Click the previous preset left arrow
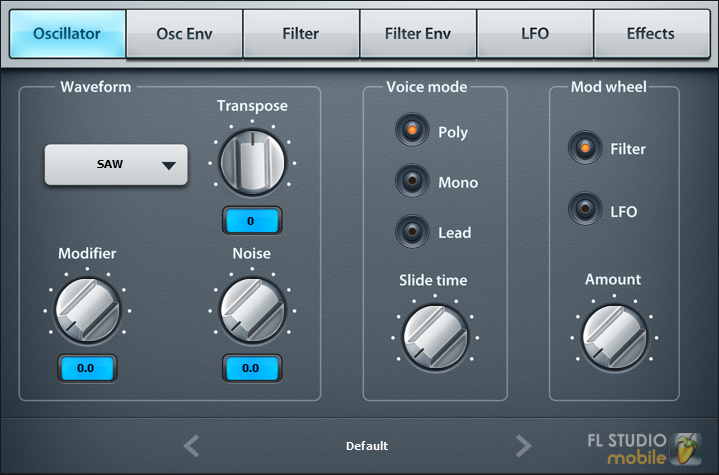 click(x=192, y=446)
